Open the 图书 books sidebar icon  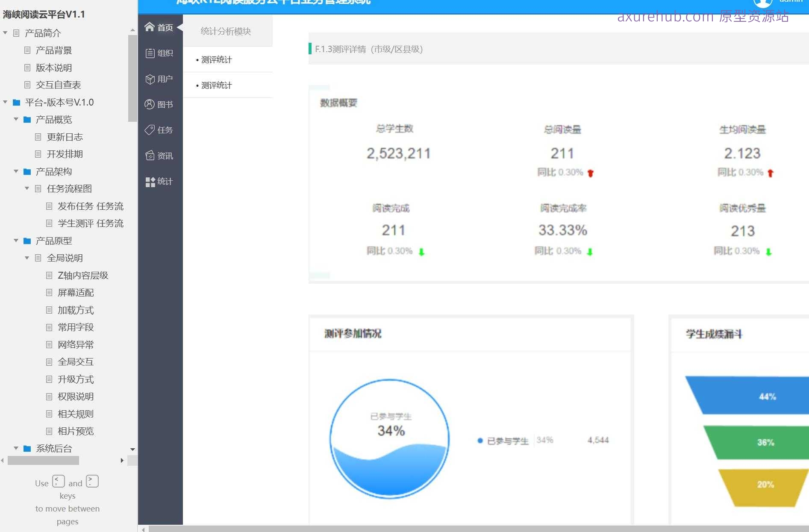pos(150,104)
